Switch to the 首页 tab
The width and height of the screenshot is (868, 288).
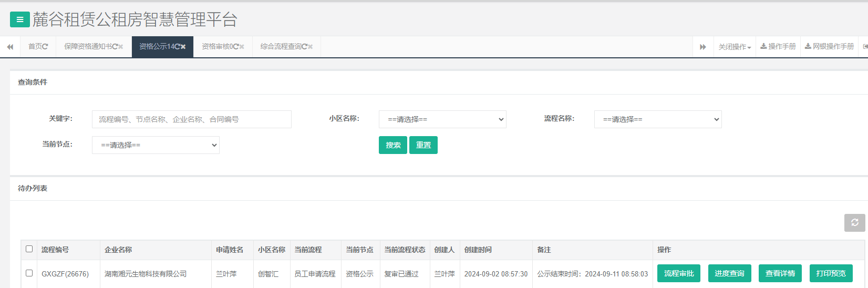click(x=35, y=47)
